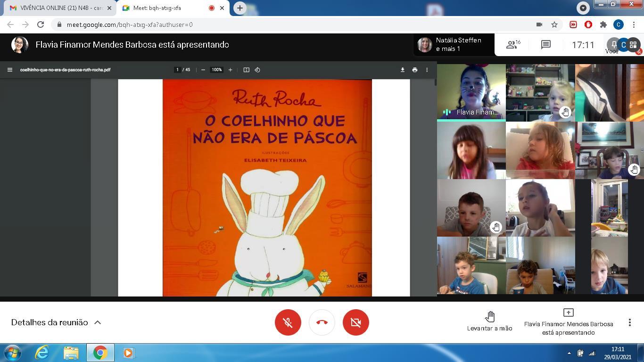Screen dimensions: 644x362
Task: Open the PDF viewer more actions menu
Action: (x=427, y=70)
